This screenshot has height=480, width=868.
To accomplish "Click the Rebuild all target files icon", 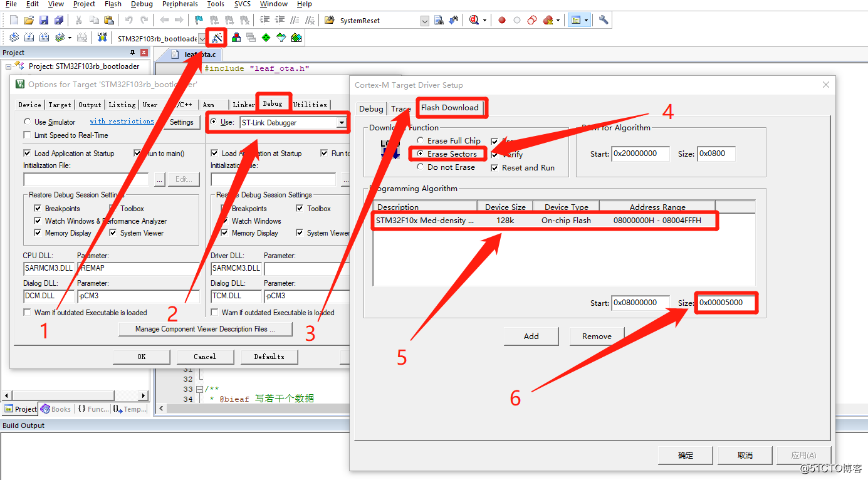I will pos(44,38).
